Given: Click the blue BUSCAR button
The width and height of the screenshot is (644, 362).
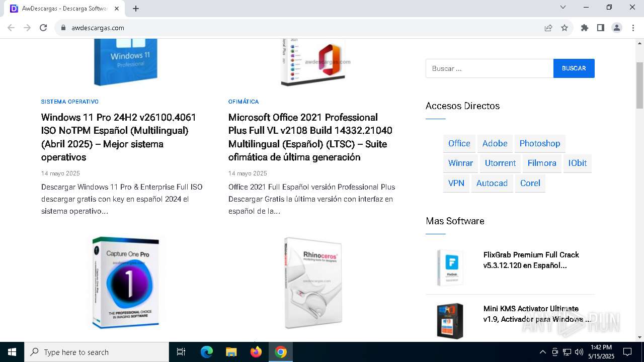Looking at the screenshot, I should [x=574, y=68].
